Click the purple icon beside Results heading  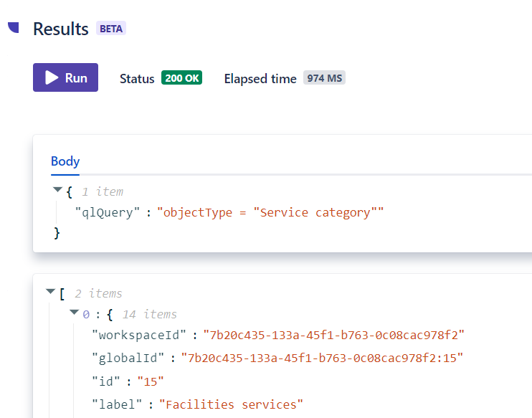(x=13, y=27)
